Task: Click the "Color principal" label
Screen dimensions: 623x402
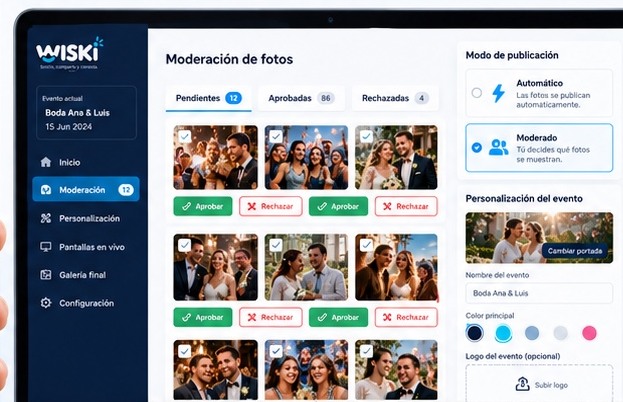Action: pyautogui.click(x=490, y=316)
